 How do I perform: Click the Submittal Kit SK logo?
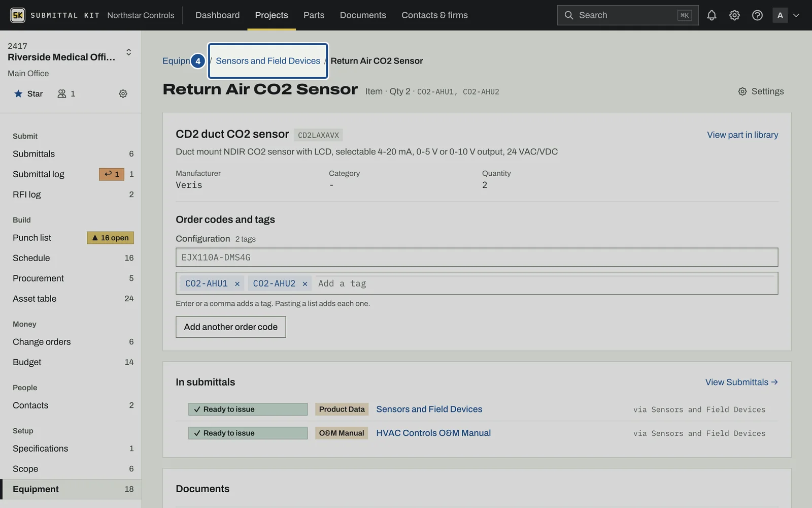(x=18, y=15)
